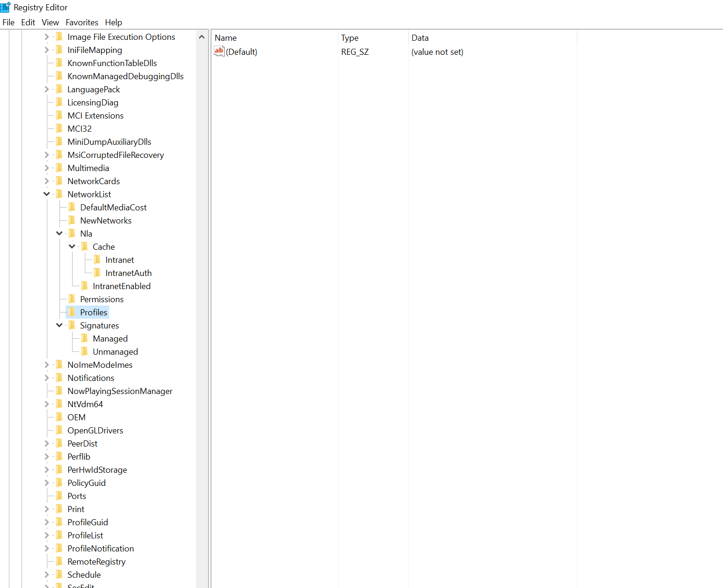Select the Ports key
Viewport: 723px width, 588px height.
tap(77, 496)
